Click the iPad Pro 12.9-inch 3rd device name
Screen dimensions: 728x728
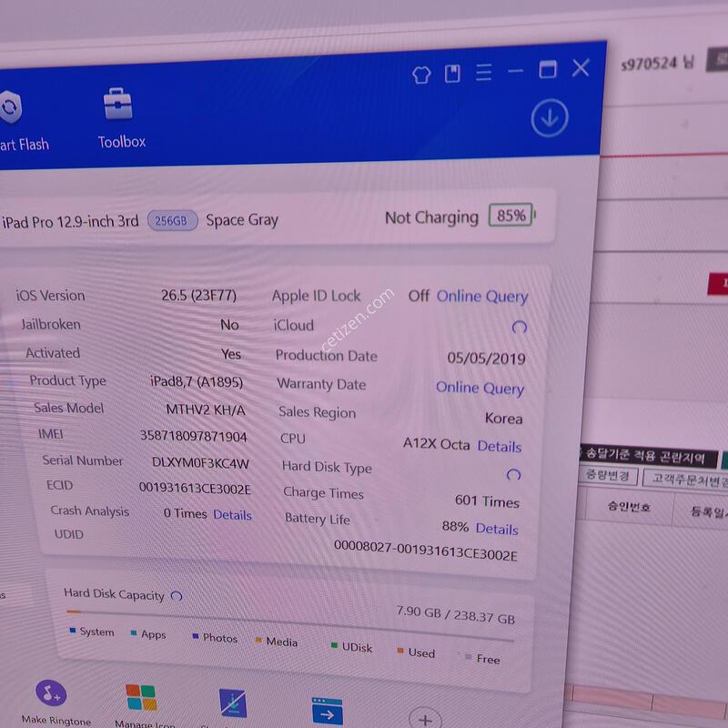coord(70,221)
